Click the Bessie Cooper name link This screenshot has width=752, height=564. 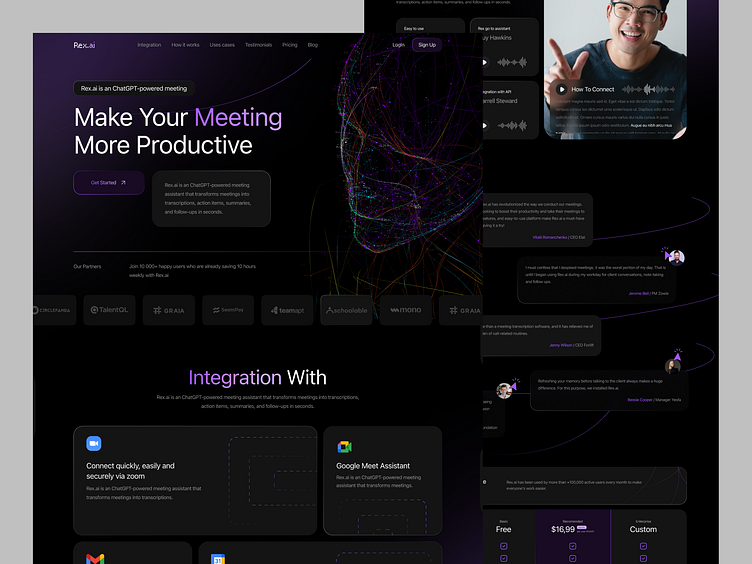(640, 400)
